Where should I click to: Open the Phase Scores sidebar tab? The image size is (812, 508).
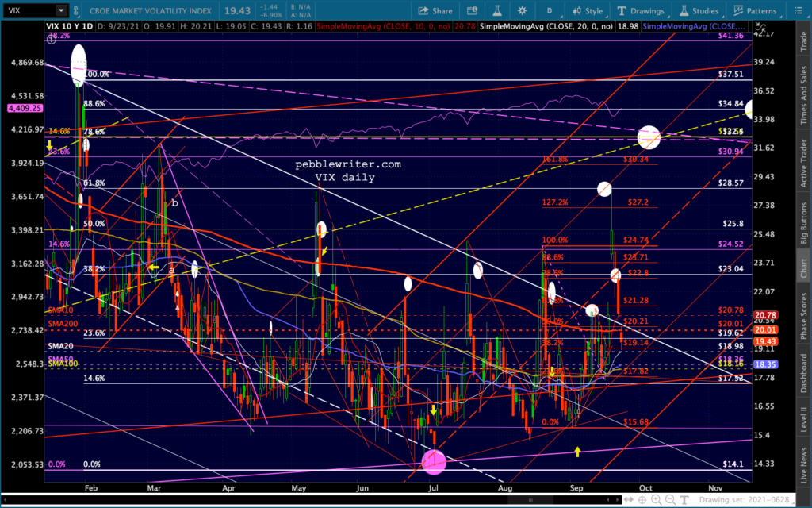click(804, 316)
